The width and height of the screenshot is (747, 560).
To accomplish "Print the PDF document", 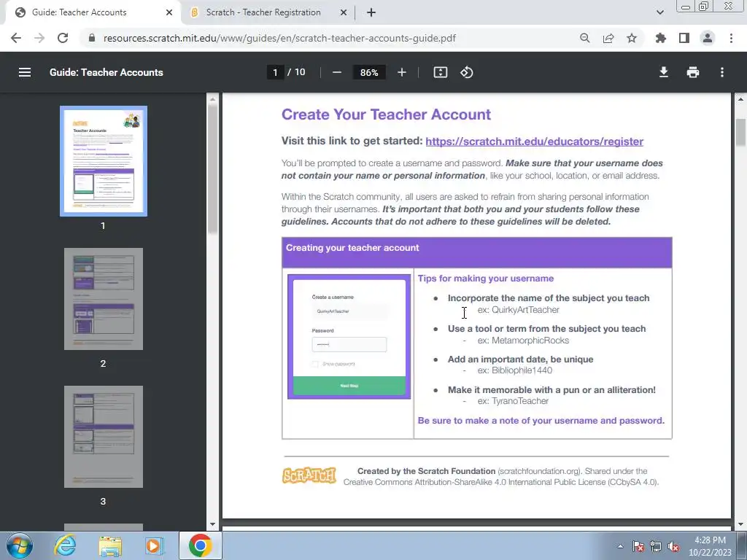I will point(693,72).
